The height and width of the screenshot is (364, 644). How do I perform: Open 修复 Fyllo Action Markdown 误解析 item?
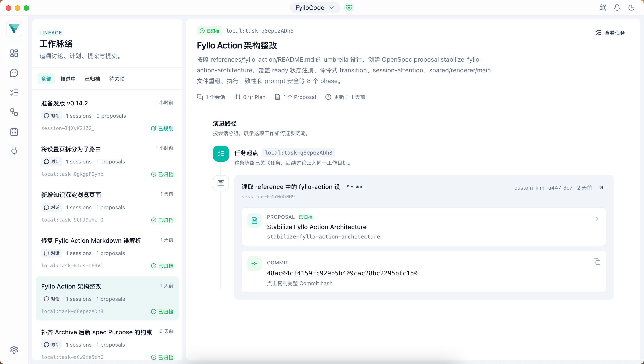pyautogui.click(x=107, y=253)
